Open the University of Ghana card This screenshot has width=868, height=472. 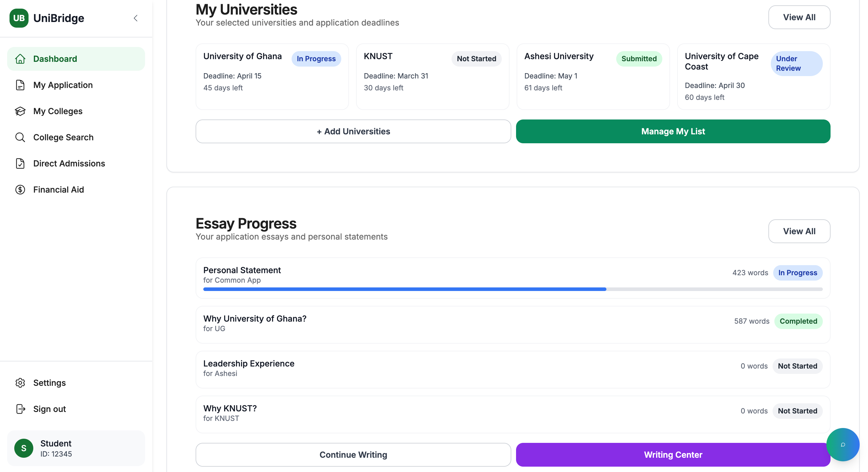(x=272, y=76)
